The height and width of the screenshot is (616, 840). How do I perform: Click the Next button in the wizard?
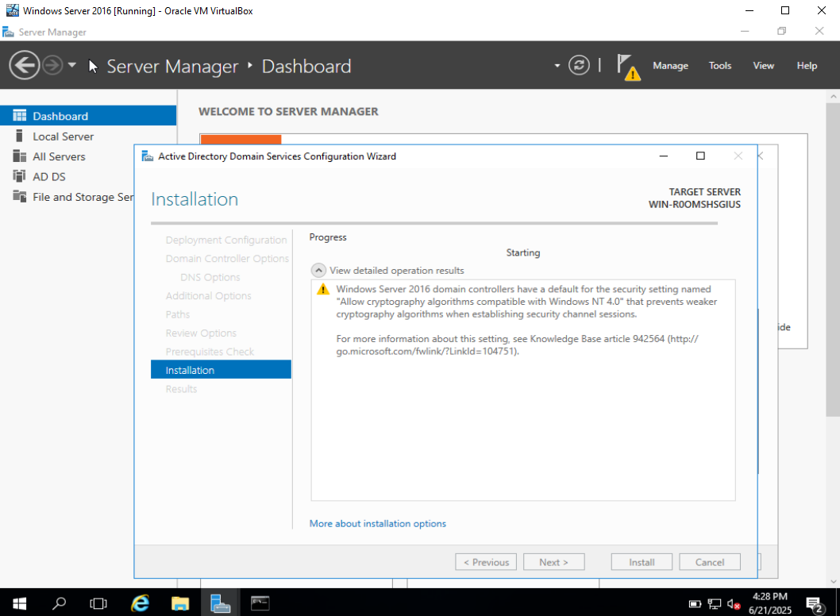pyautogui.click(x=554, y=562)
